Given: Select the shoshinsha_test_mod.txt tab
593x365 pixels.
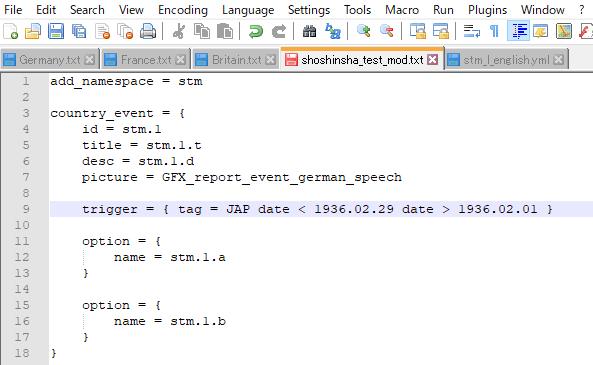Looking at the screenshot, I should pyautogui.click(x=362, y=60).
